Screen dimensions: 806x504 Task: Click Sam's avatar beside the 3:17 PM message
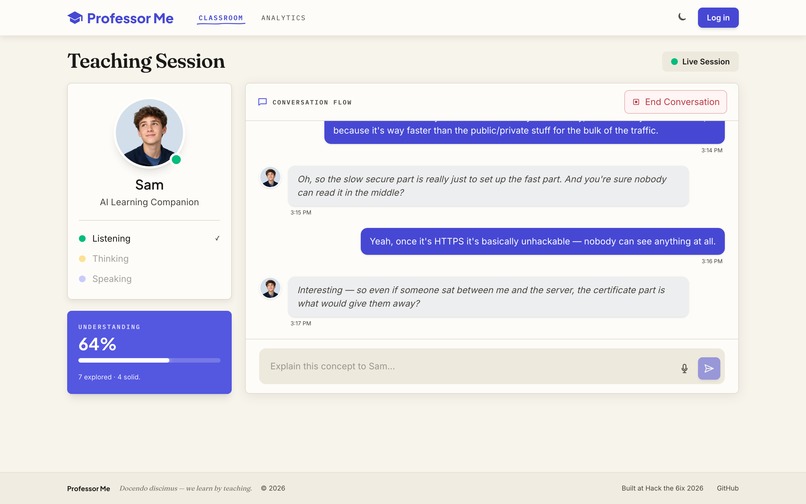(x=270, y=288)
